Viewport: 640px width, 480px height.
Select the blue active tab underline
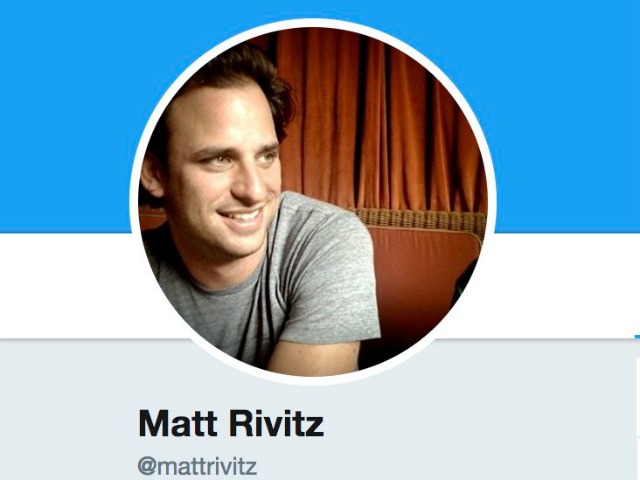coord(637,336)
